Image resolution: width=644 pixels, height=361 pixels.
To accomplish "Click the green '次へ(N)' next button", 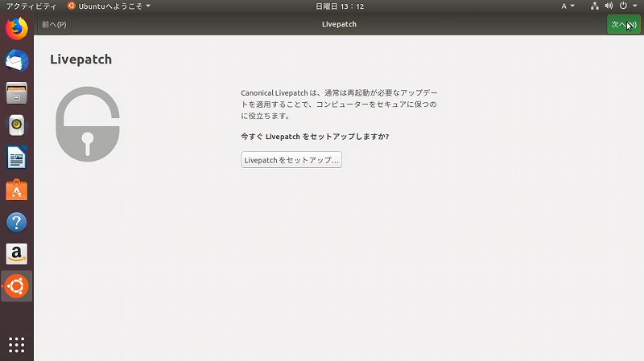I will click(x=623, y=24).
